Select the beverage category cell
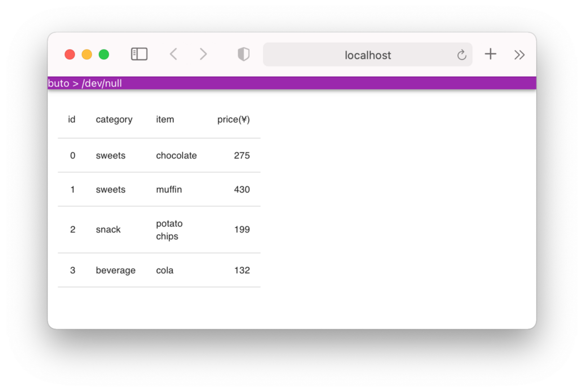This screenshot has height=392, width=584. (115, 270)
